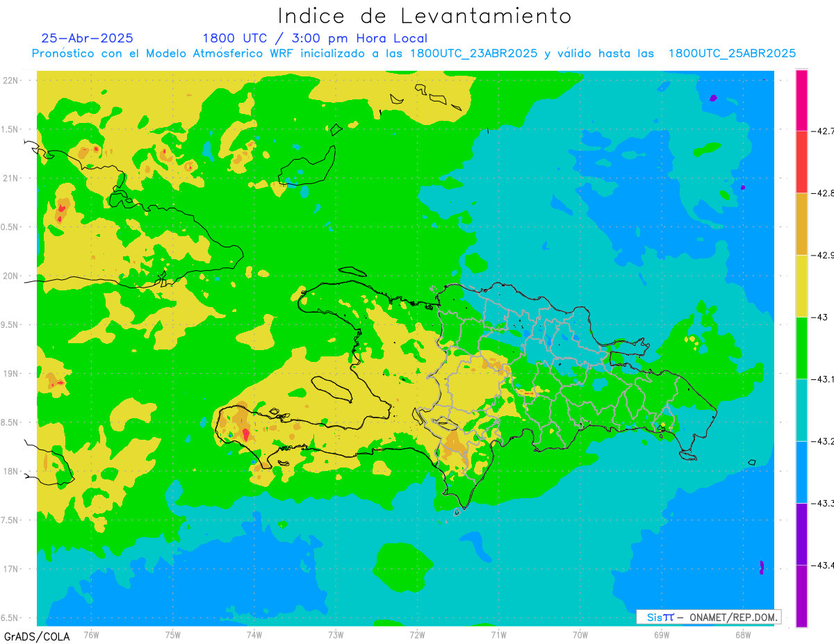Viewport: 834px width, 644px height.
Task: Select the yellow legend swatch above -43
Action: click(x=801, y=286)
